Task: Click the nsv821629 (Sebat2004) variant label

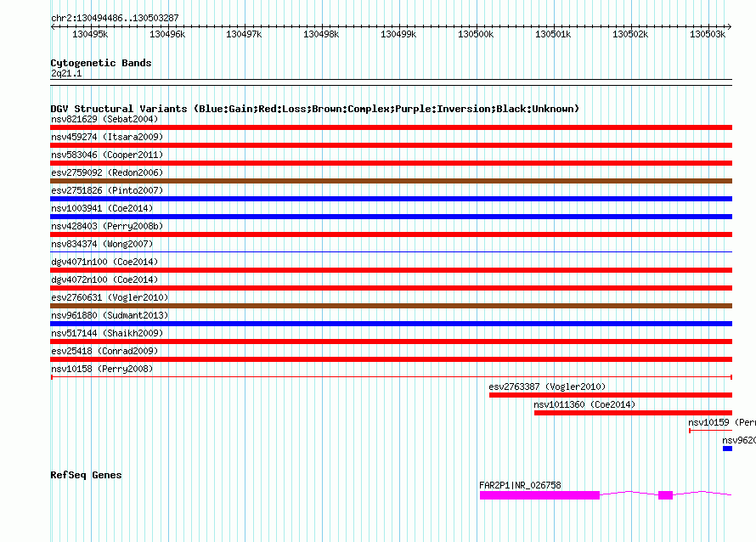Action: pyautogui.click(x=104, y=119)
